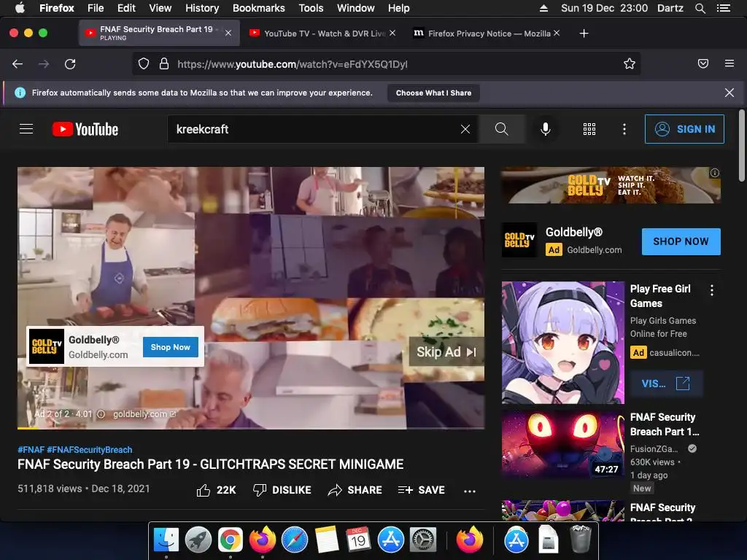Save the video to a playlist
Image resolution: width=747 pixels, height=560 pixels.
tap(421, 490)
